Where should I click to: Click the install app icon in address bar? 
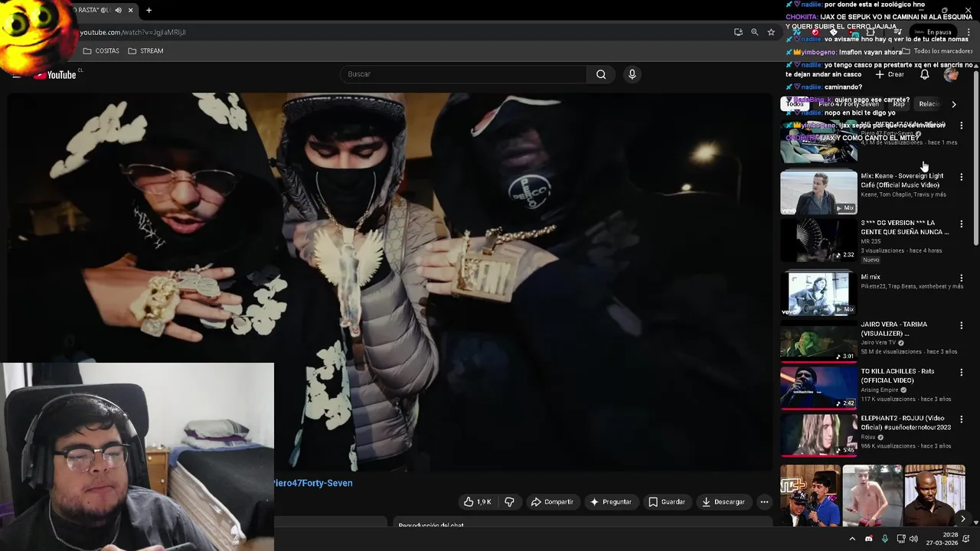click(x=738, y=32)
